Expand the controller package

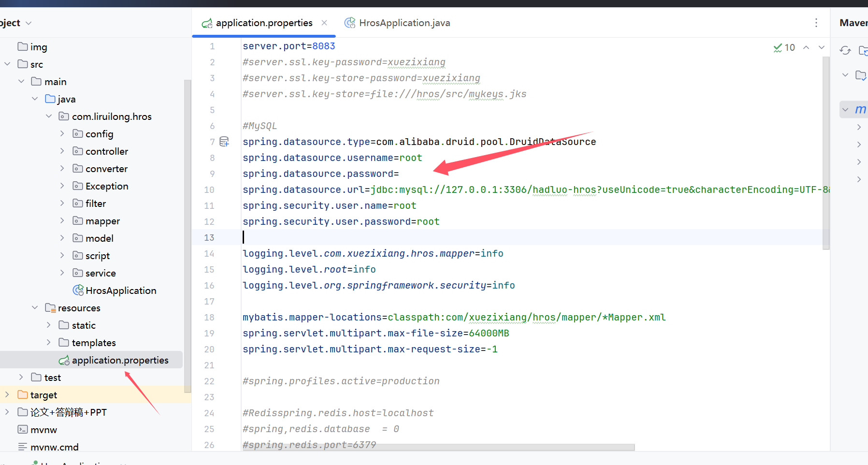[x=62, y=151]
